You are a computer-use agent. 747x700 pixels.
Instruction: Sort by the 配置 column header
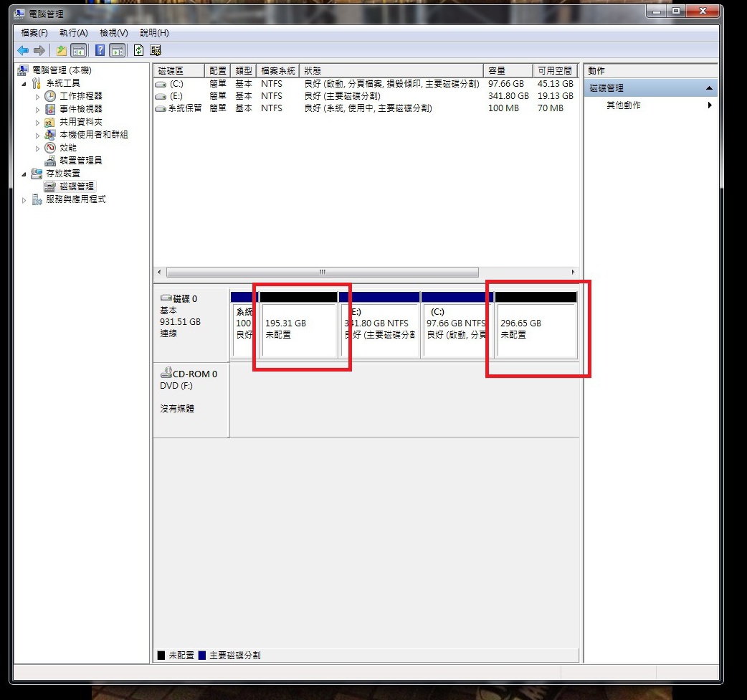click(x=218, y=70)
